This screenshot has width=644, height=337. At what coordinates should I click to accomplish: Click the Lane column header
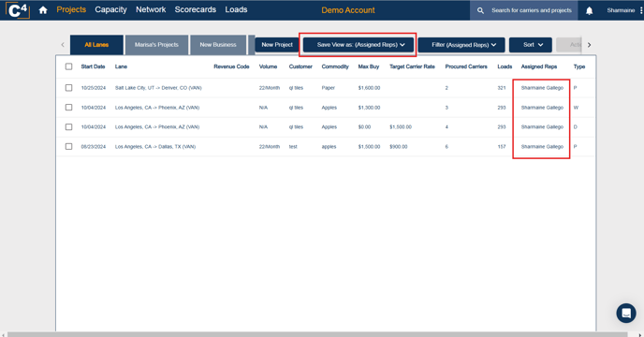pos(121,66)
